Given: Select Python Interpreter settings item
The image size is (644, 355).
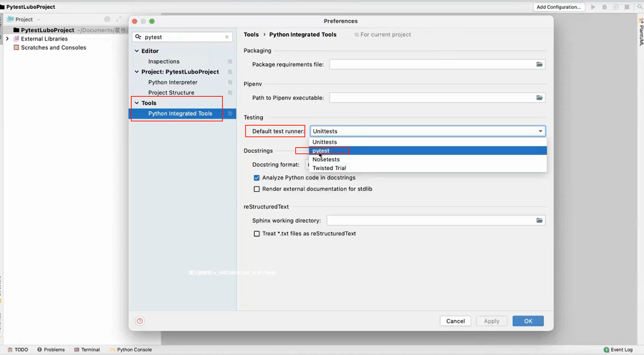Looking at the screenshot, I should tap(173, 82).
